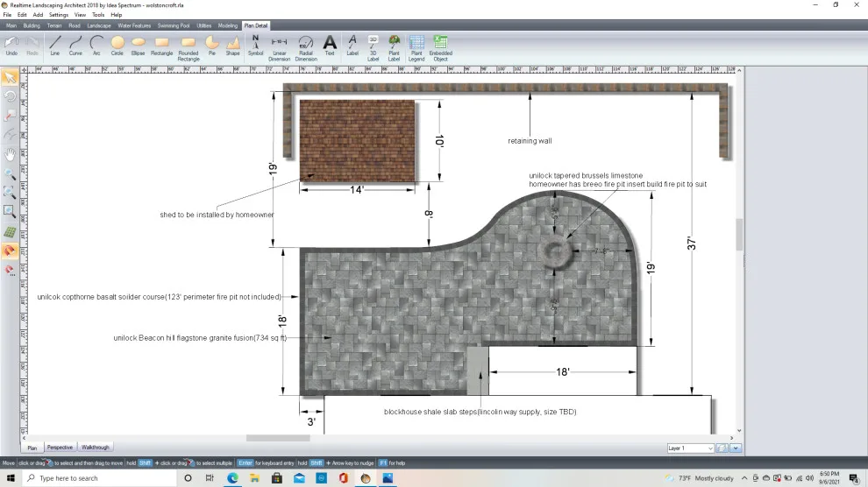Expand the arrow button next to layers
This screenshot has width=868, height=487.
[x=736, y=448]
